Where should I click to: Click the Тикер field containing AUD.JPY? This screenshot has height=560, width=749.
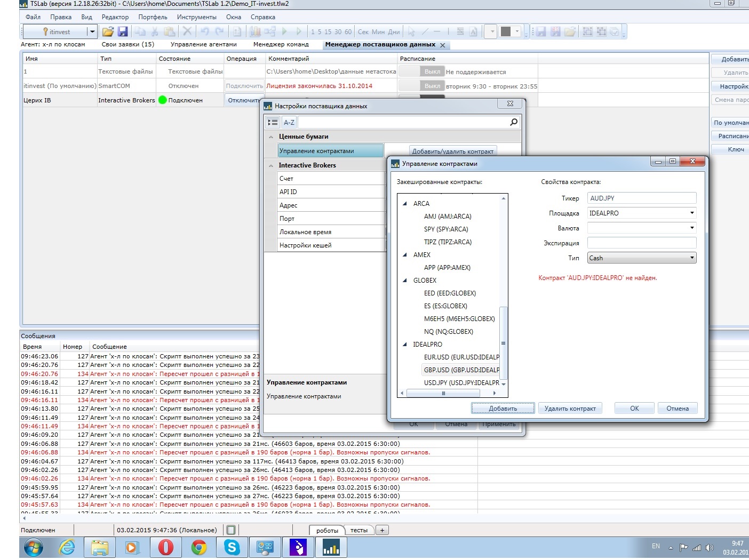click(641, 198)
